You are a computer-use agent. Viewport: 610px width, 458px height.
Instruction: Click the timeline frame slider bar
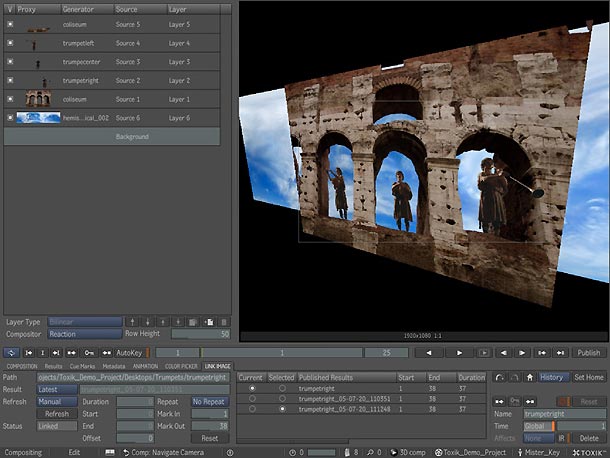pos(282,352)
